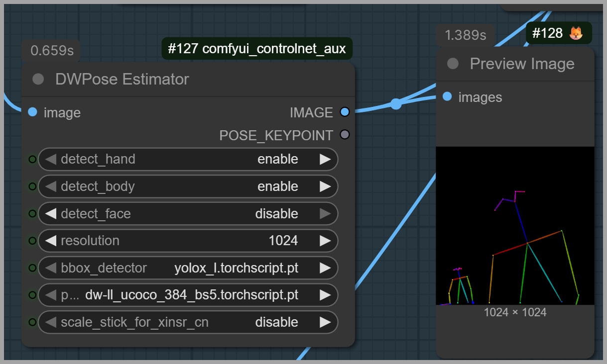Click the IMAGE output connector
Image resolution: width=607 pixels, height=364 pixels.
[345, 112]
